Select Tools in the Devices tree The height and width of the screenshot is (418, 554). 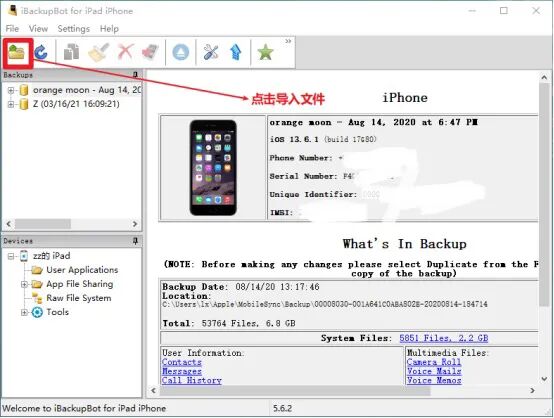57,312
